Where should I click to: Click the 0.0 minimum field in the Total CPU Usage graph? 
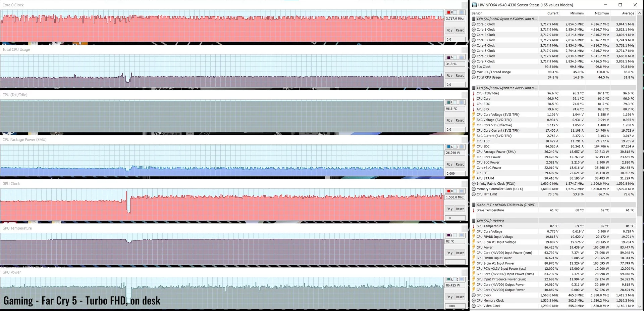point(455,85)
